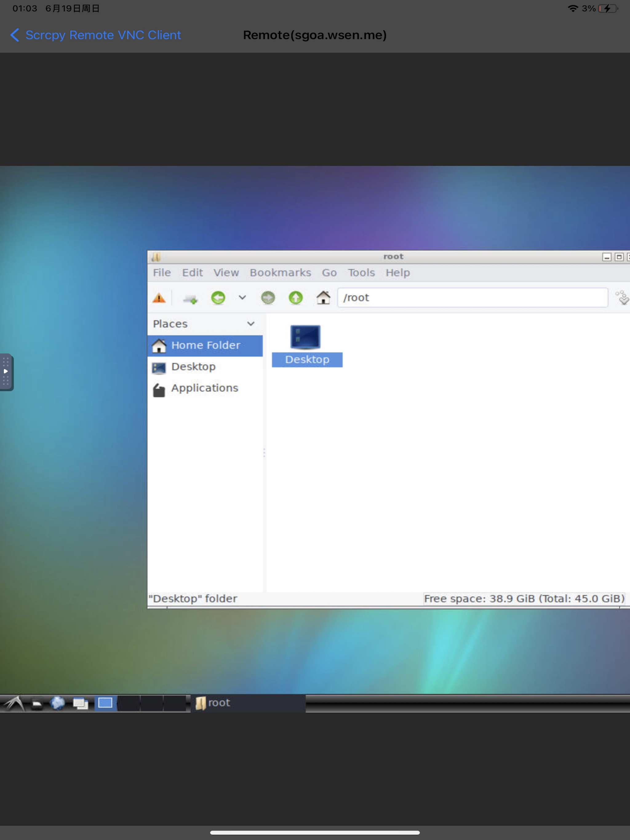Image resolution: width=630 pixels, height=840 pixels.
Task: Go to parent folder with up arrow
Action: 296,298
